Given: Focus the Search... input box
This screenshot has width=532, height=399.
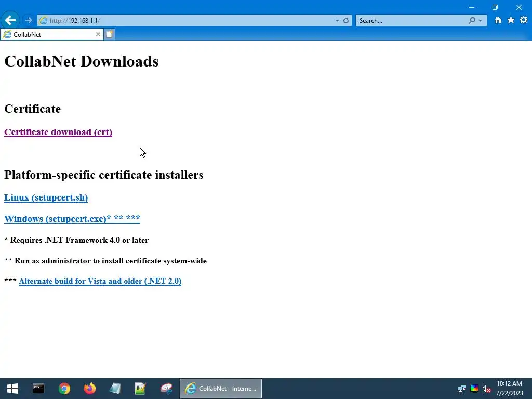Looking at the screenshot, I should click(x=413, y=21).
